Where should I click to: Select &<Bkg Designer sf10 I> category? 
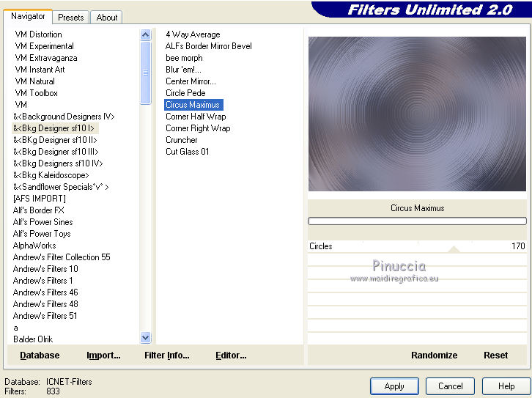[x=53, y=128]
